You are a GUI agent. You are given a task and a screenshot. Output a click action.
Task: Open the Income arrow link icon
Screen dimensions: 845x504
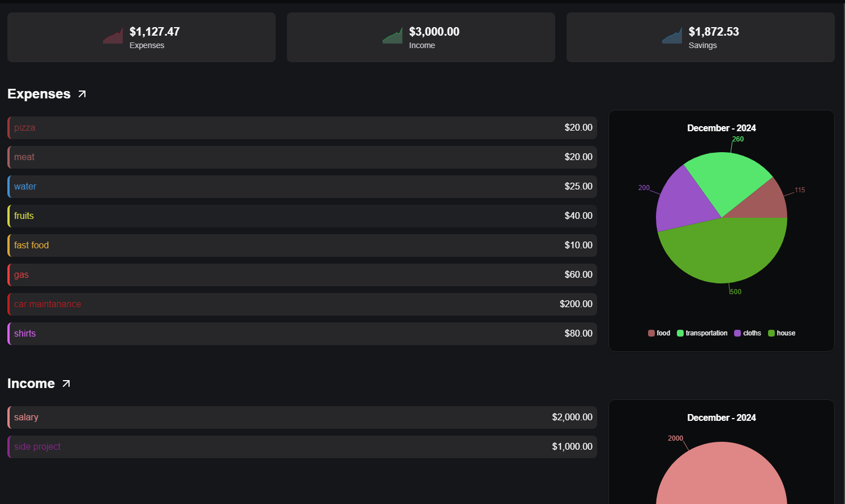coord(66,384)
